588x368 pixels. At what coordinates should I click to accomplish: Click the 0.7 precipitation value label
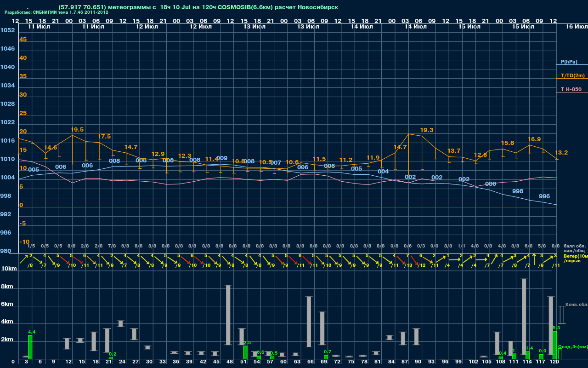[328, 351]
